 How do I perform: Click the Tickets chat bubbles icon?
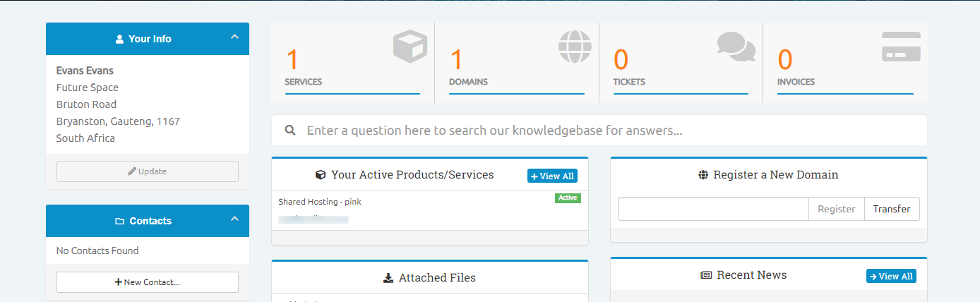point(736,47)
